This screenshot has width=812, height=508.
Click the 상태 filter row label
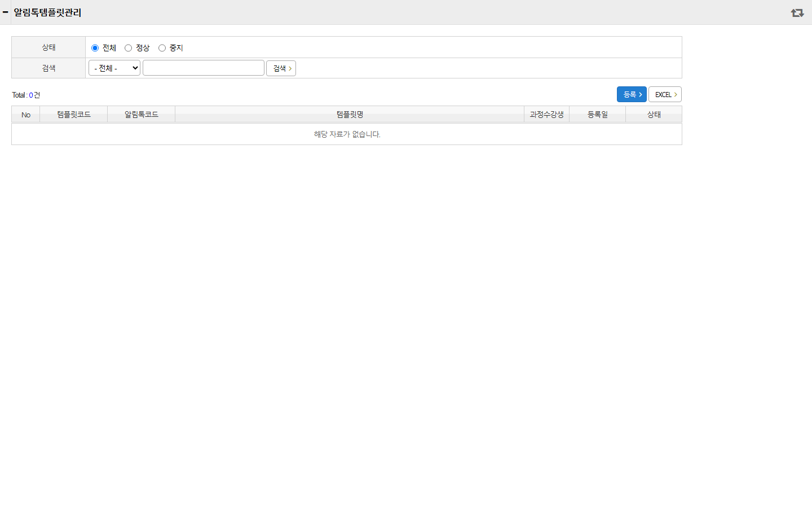tap(48, 47)
